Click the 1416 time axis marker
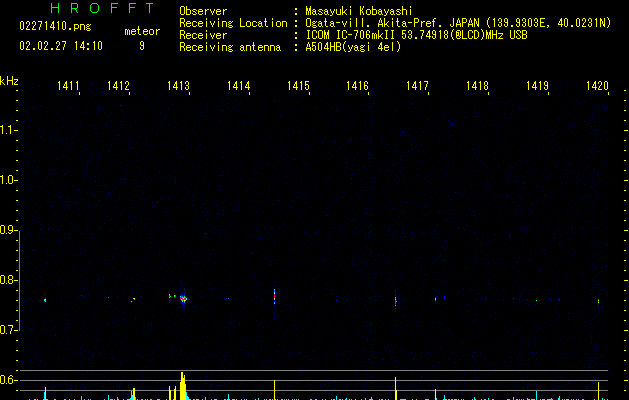The height and width of the screenshot is (400, 629). point(357,86)
